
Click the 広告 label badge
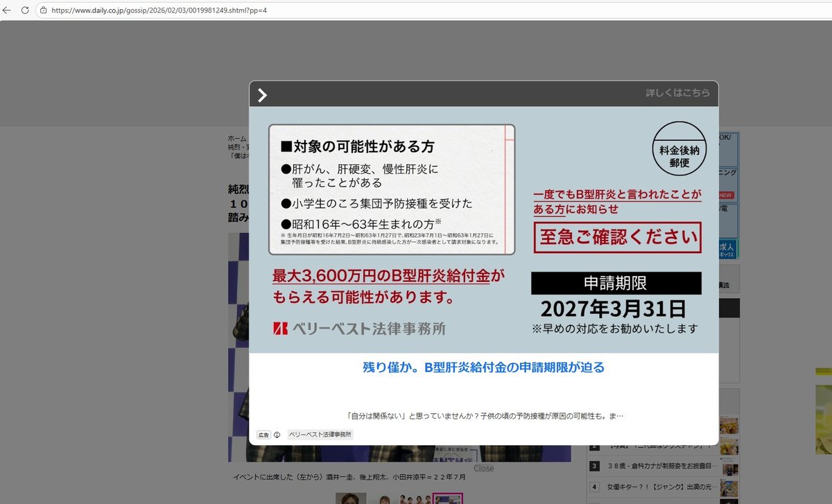[x=263, y=435]
